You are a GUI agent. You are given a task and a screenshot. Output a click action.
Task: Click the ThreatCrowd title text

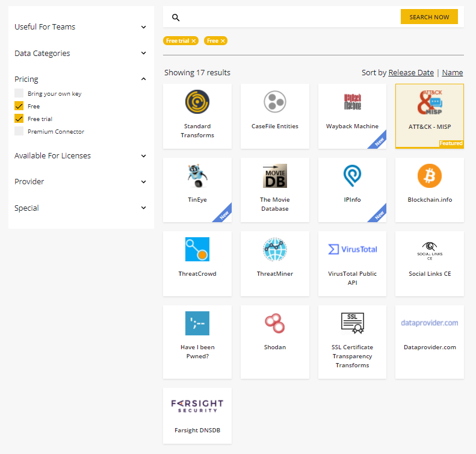coord(197,273)
